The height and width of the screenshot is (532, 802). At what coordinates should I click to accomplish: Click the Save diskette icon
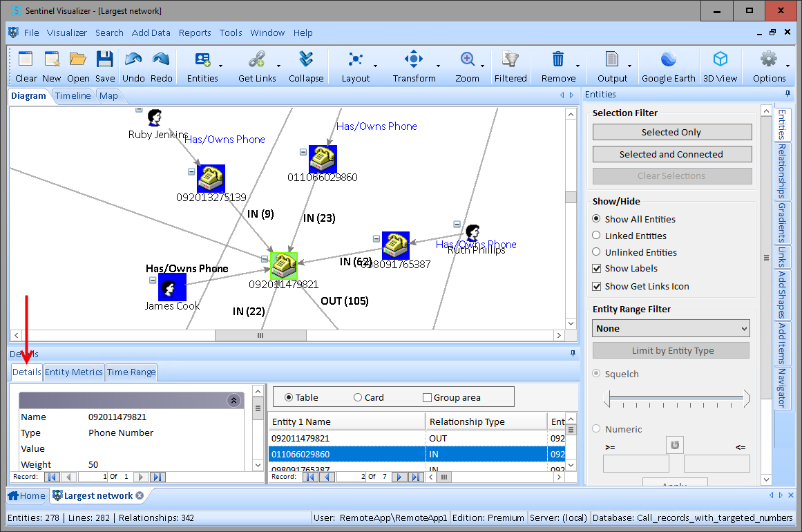click(x=105, y=59)
